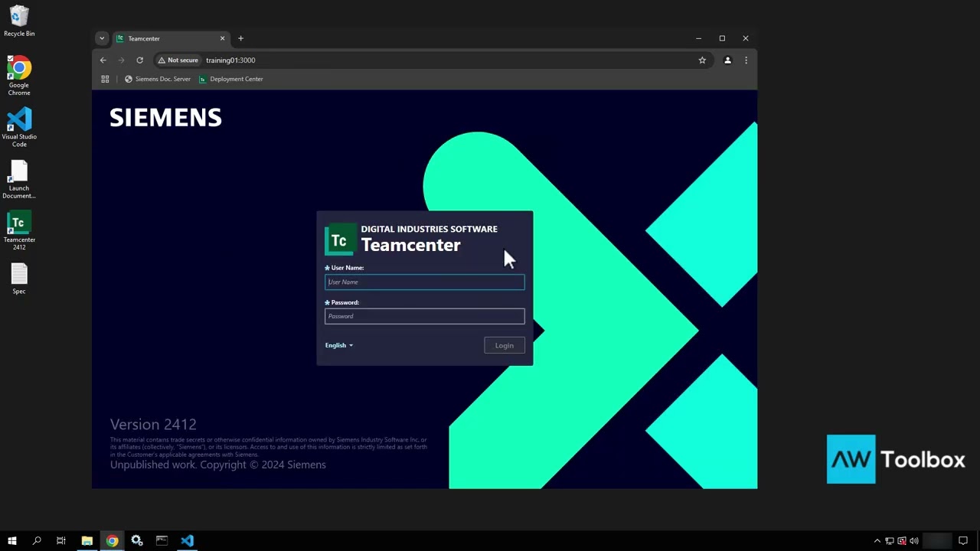Select the Visual Studio Code desktop shortcut
Screen dimensions: 980x551
coord(19,126)
